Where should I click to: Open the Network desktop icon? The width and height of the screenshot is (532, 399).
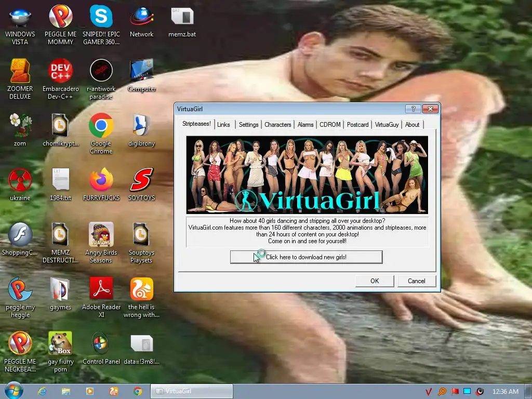(x=141, y=22)
